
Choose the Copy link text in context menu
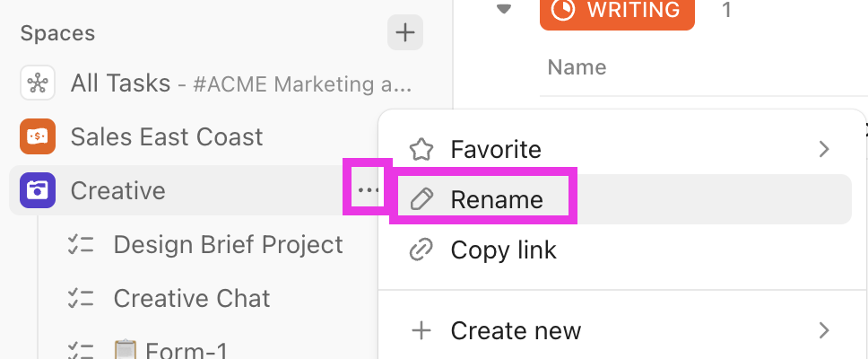tap(503, 250)
